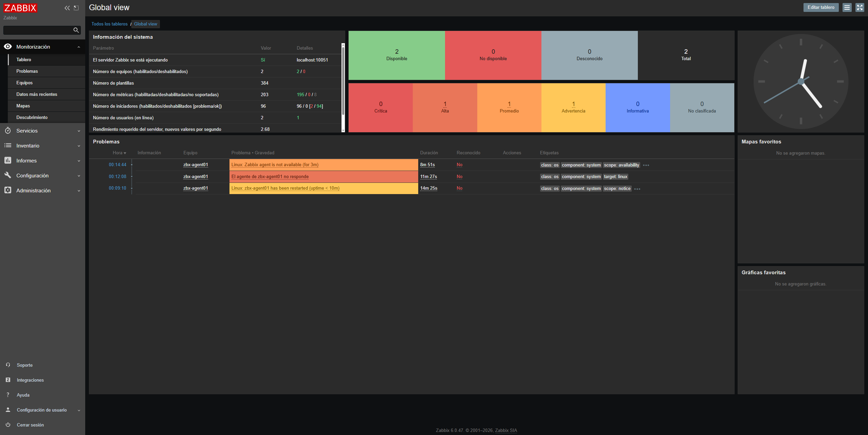868x435 pixels.
Task: Click the Configuración wrench icon
Action: 8,175
